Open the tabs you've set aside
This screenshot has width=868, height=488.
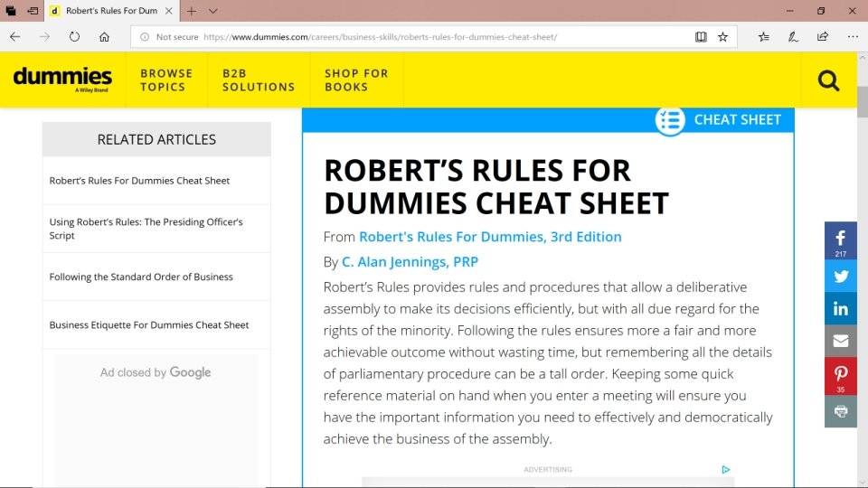[11, 11]
